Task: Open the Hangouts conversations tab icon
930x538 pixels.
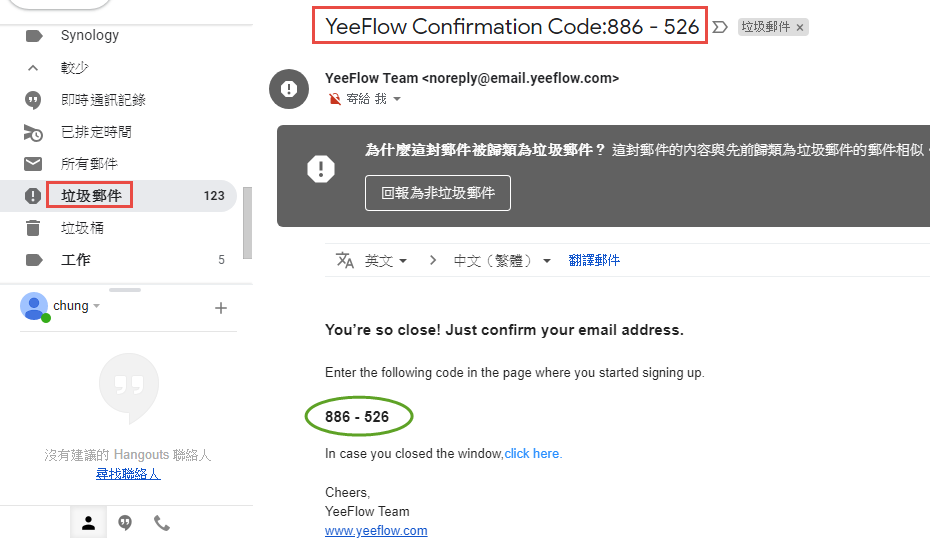Action: (x=125, y=523)
